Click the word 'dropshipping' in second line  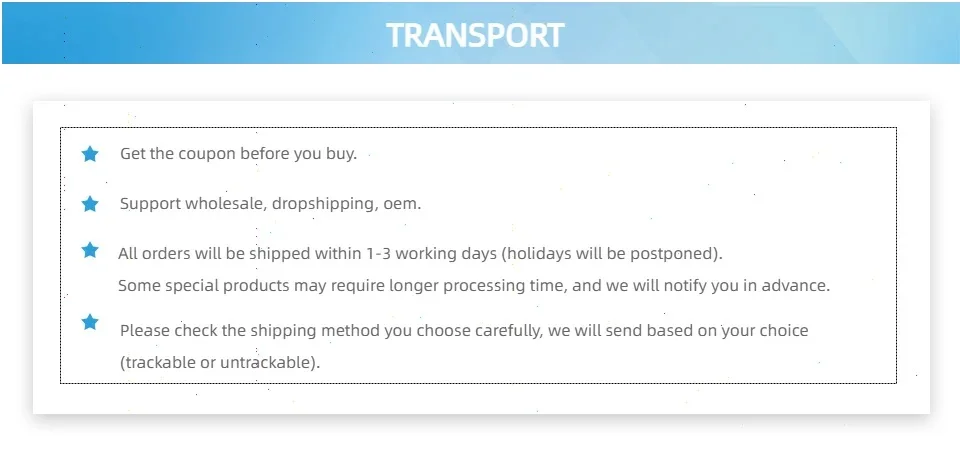point(323,204)
